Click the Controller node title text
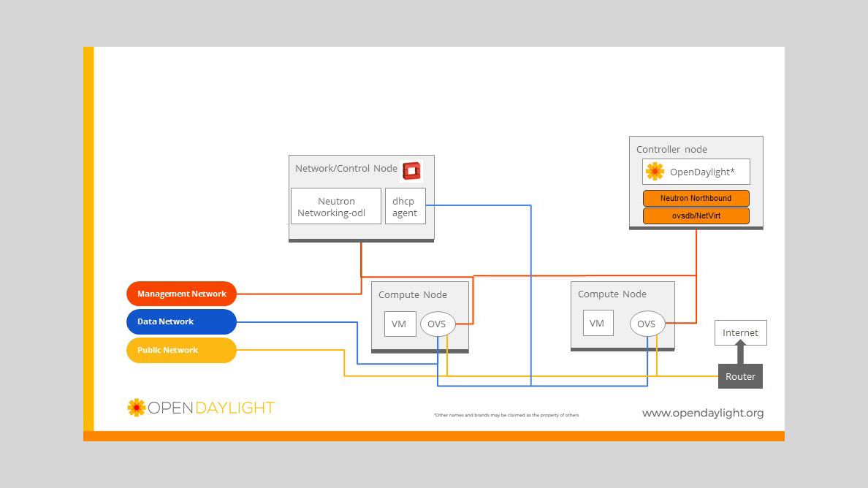Screen dimensions: 868x488 point(671,149)
